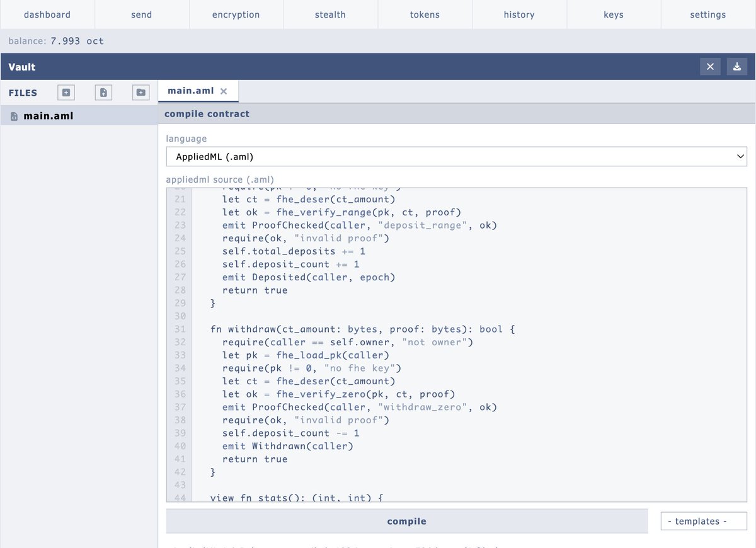756x548 pixels.
Task: Click line number 37 in the gutter
Action: pyautogui.click(x=180, y=407)
